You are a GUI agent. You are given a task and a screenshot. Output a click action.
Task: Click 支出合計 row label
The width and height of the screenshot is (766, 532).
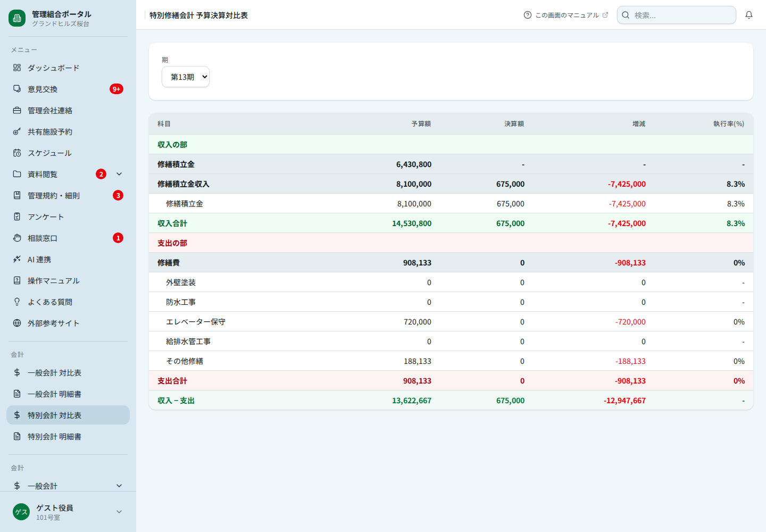[172, 380]
